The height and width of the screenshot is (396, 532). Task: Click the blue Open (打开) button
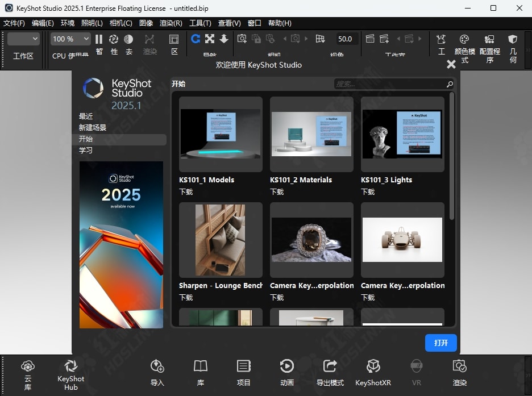pyautogui.click(x=441, y=343)
